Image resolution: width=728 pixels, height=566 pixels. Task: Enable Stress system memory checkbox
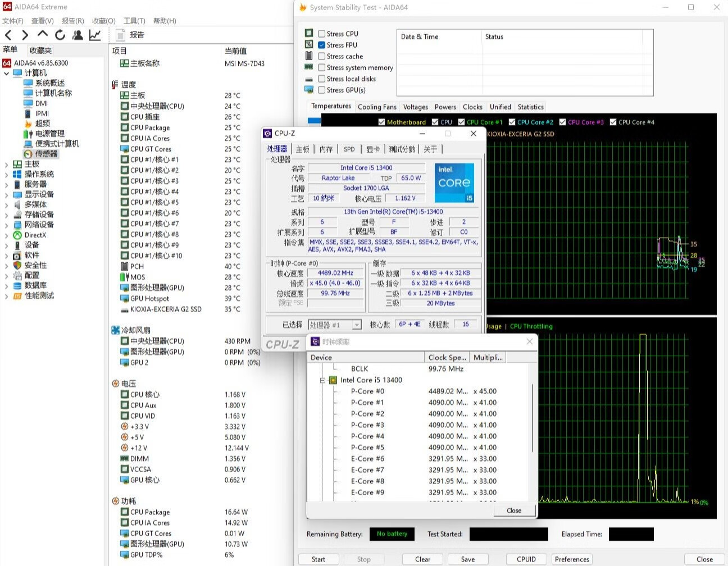[x=322, y=67]
